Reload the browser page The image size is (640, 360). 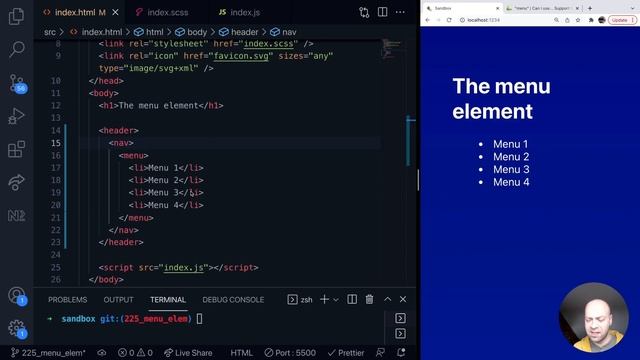(x=449, y=20)
